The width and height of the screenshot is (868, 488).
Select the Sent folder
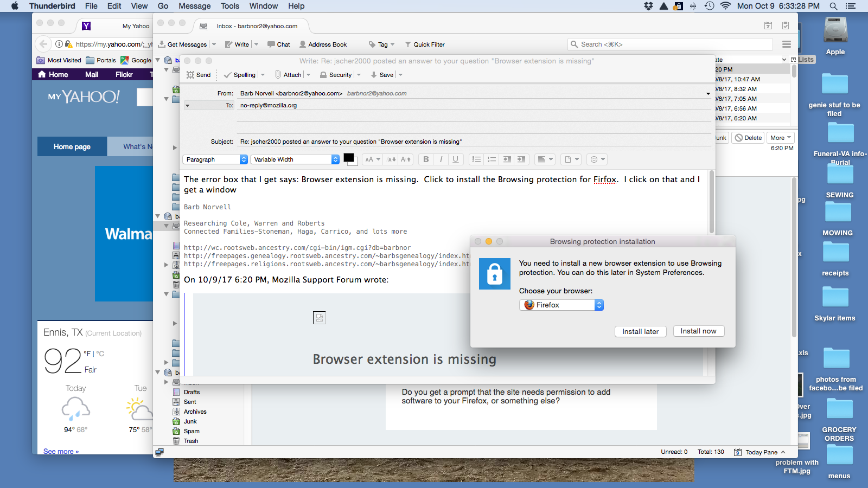(190, 402)
